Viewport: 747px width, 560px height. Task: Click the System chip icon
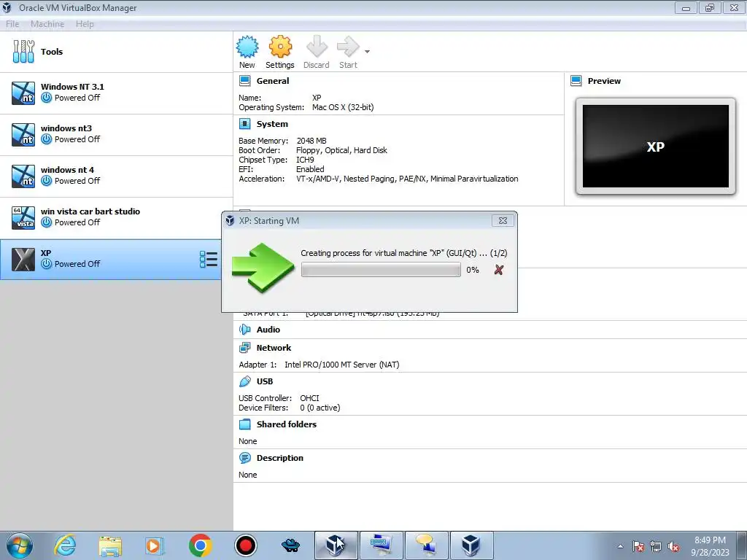click(x=245, y=124)
